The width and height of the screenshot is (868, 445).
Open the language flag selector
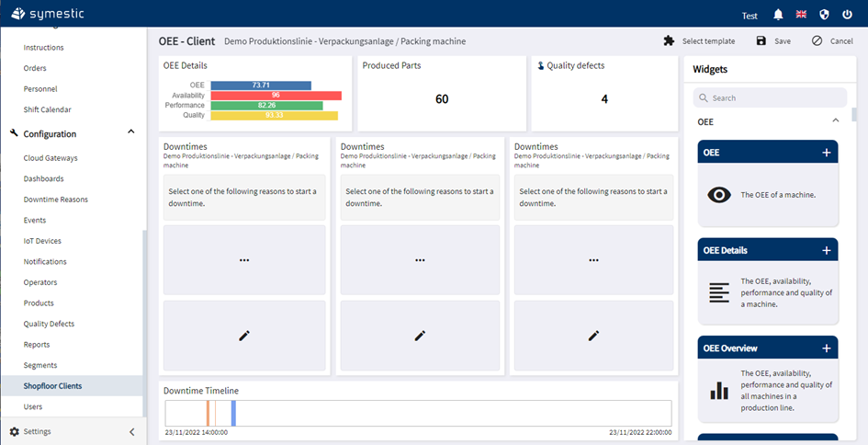pyautogui.click(x=801, y=15)
